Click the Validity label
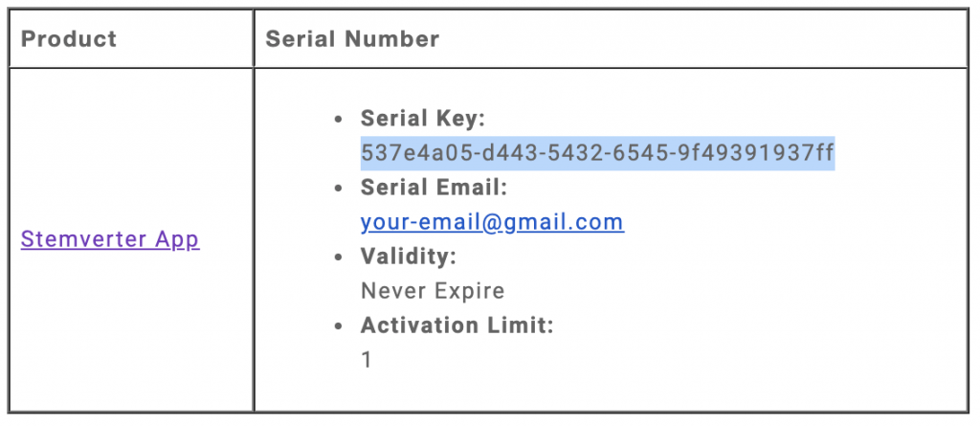 coord(408,257)
